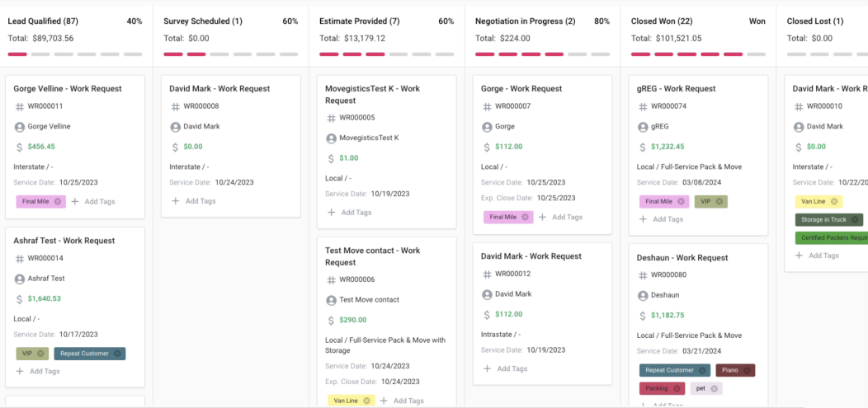The width and height of the screenshot is (868, 408).
Task: Select the Closed Won (22) column header
Action: click(x=662, y=21)
